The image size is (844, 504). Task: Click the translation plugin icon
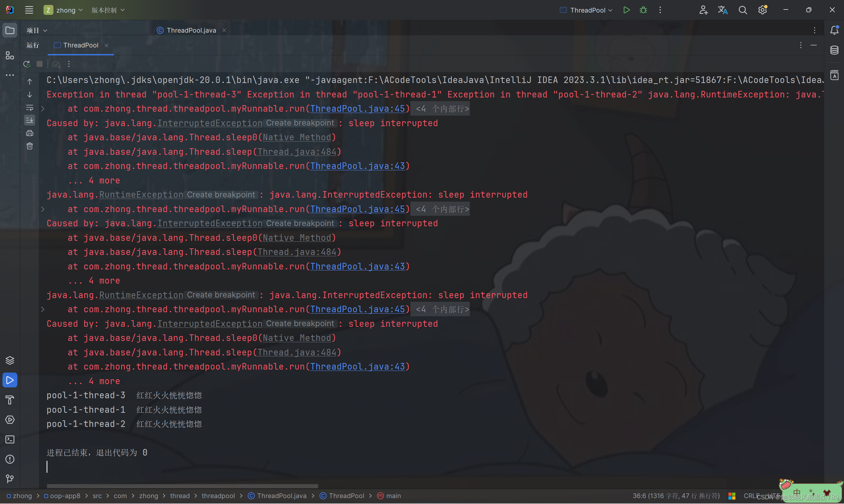coord(723,10)
